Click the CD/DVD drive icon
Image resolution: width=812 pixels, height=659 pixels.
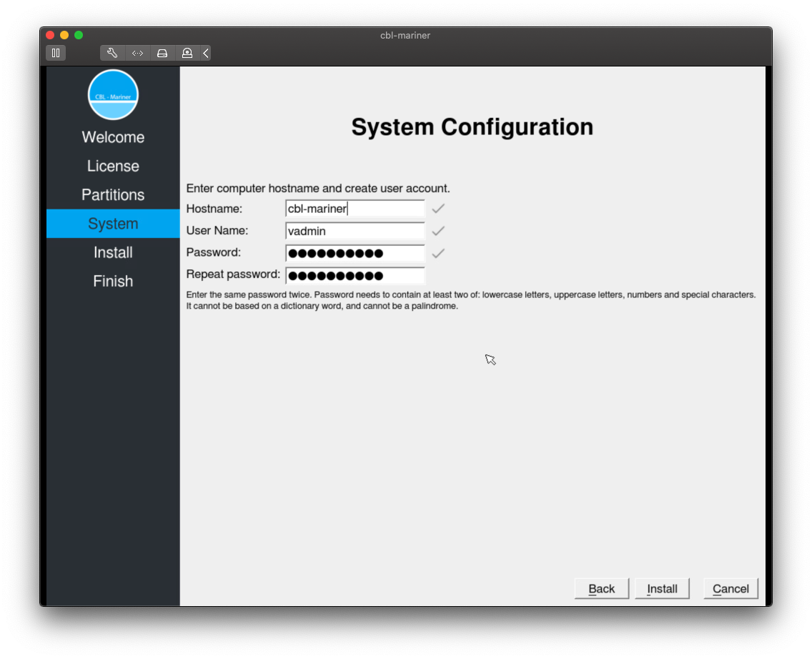[187, 53]
